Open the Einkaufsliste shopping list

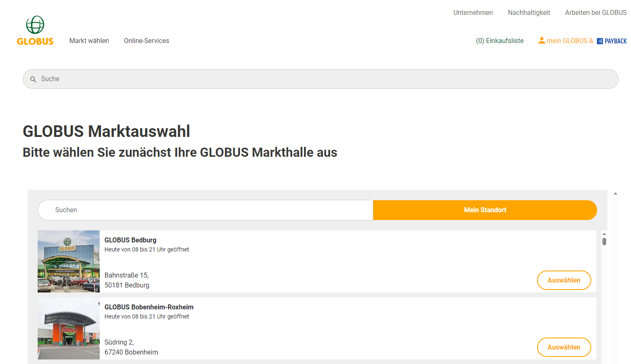(x=500, y=41)
